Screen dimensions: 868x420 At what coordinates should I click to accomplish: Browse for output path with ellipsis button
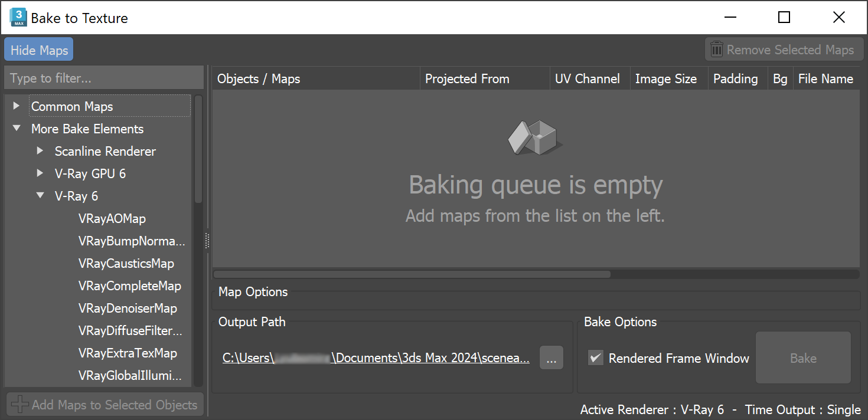coord(551,358)
